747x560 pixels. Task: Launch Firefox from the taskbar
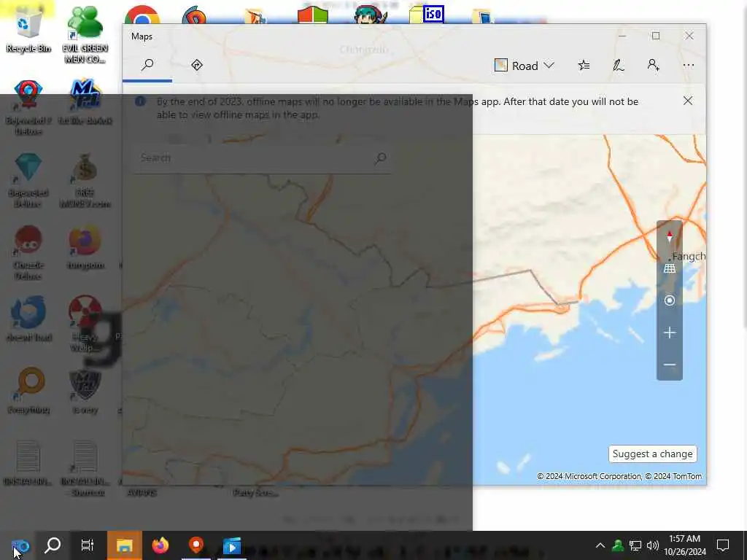coord(160,545)
